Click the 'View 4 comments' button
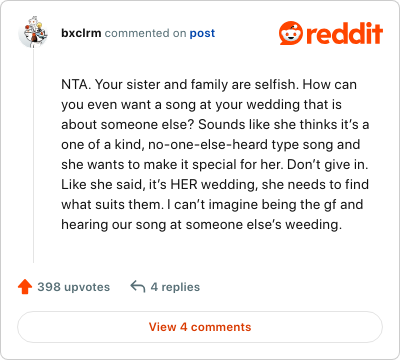This screenshot has width=400, height=360. click(200, 327)
